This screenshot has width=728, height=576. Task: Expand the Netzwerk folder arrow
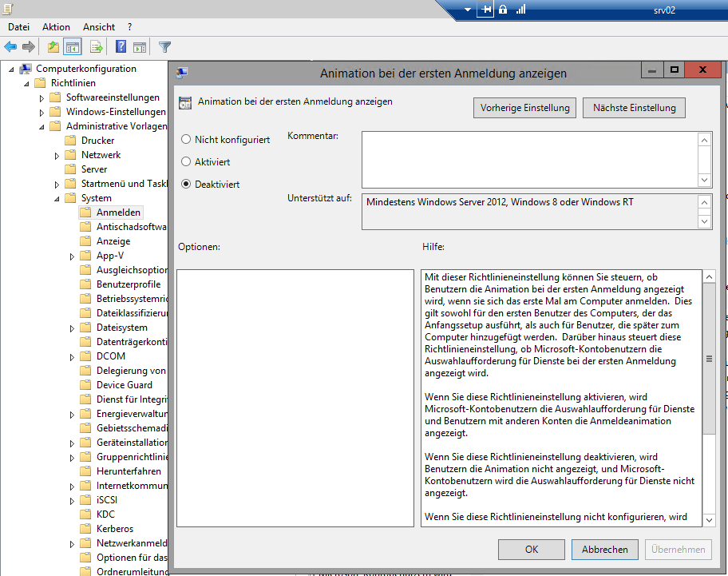tap(57, 155)
